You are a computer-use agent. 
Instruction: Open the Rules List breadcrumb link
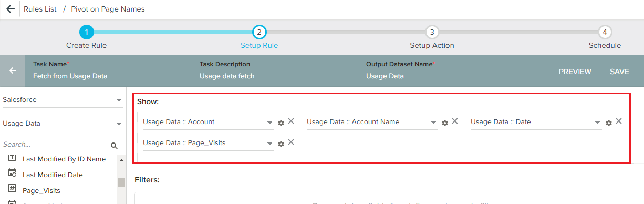click(x=40, y=9)
